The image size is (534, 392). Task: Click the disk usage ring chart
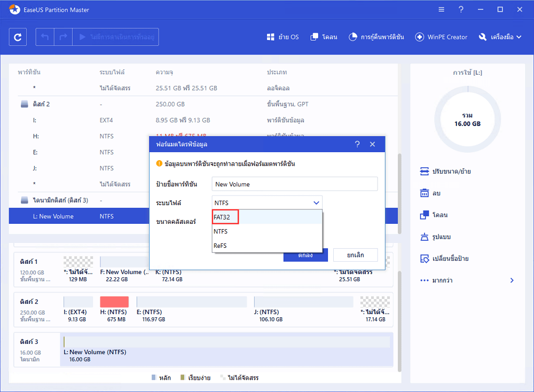click(x=467, y=119)
